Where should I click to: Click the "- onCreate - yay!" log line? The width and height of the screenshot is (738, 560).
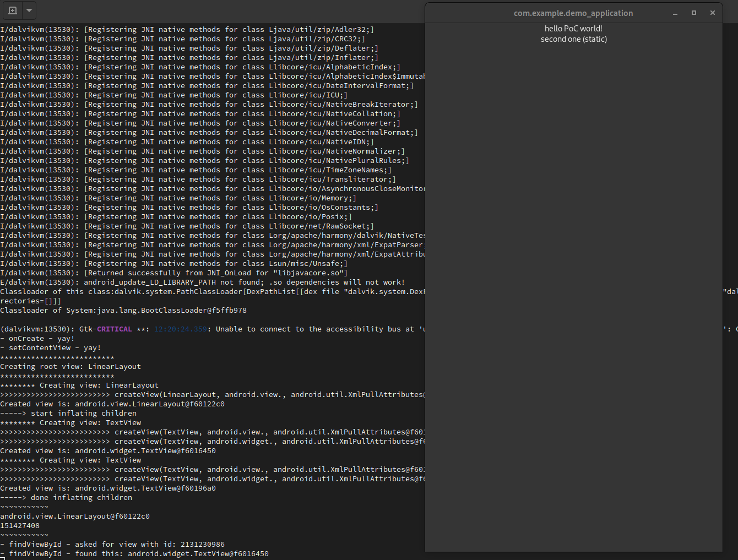click(37, 339)
